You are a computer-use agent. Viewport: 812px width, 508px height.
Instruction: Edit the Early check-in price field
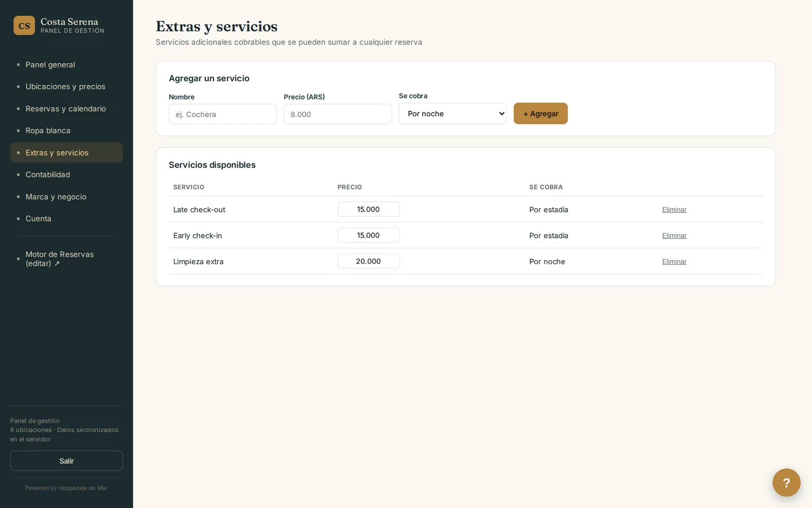tap(368, 235)
